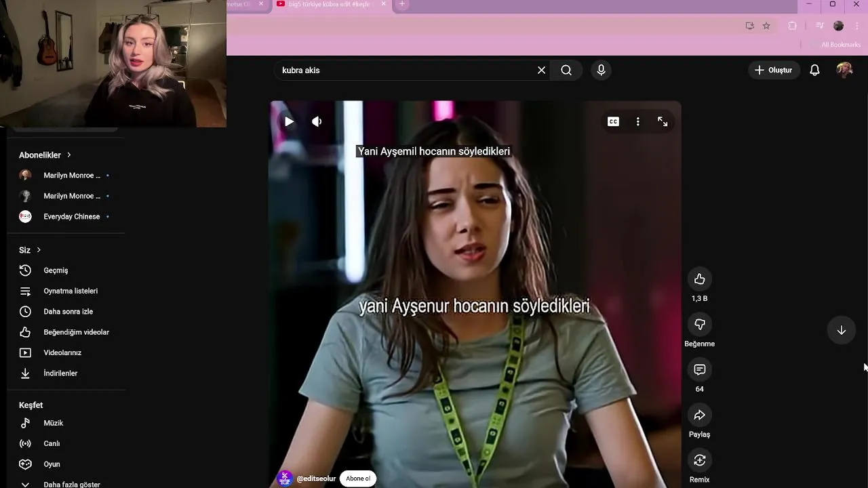The image size is (868, 488).
Task: Click the Remix icon
Action: tap(700, 460)
